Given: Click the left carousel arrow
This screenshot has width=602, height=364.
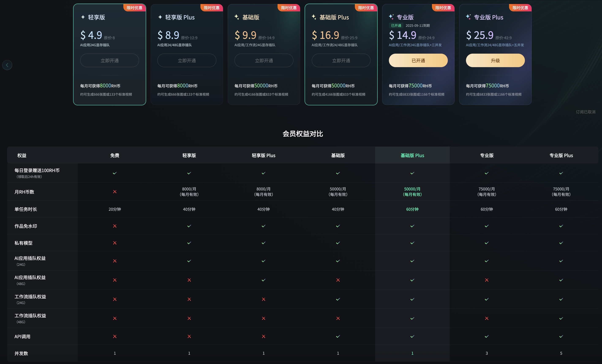Looking at the screenshot, I should tap(7, 65).
